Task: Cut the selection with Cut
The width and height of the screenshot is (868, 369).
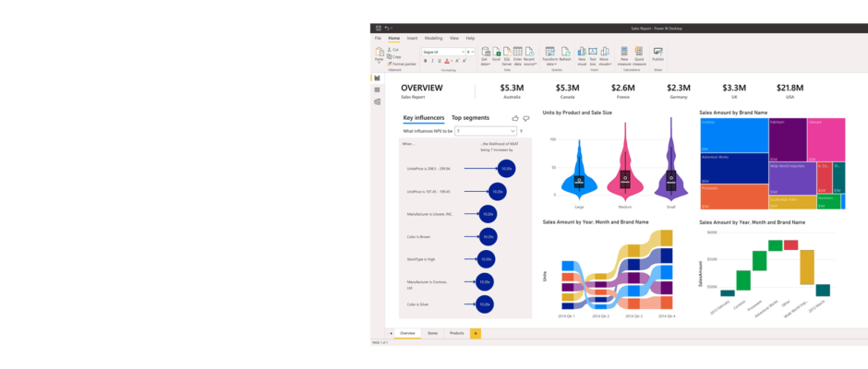Action: point(392,49)
